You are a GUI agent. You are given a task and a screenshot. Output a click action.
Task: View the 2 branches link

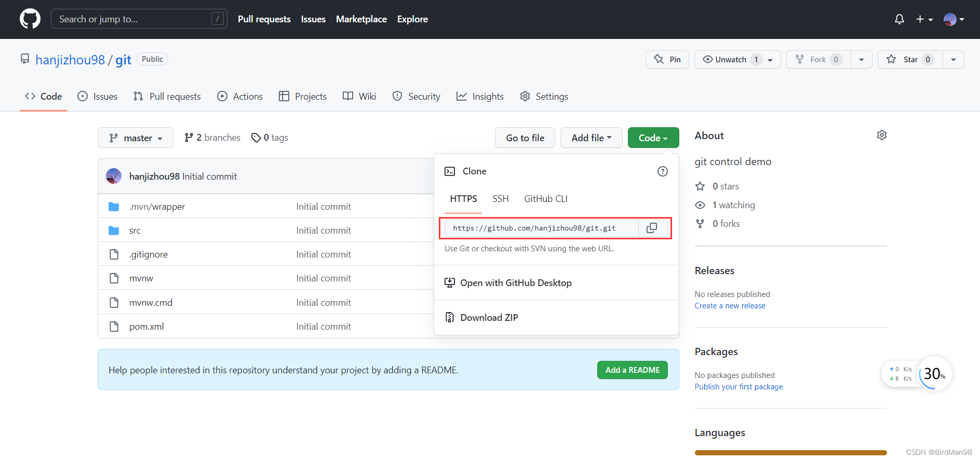pyautogui.click(x=212, y=138)
